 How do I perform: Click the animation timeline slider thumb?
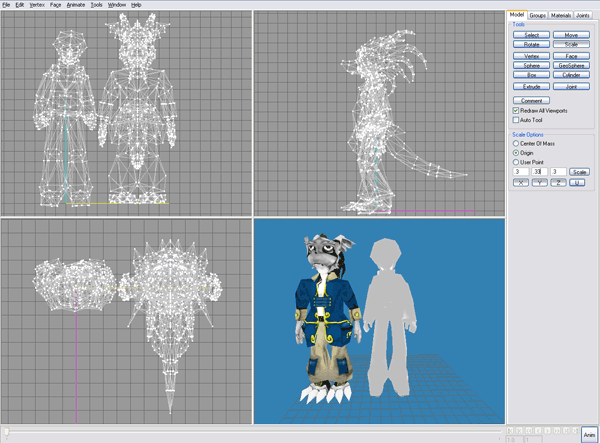[7, 431]
